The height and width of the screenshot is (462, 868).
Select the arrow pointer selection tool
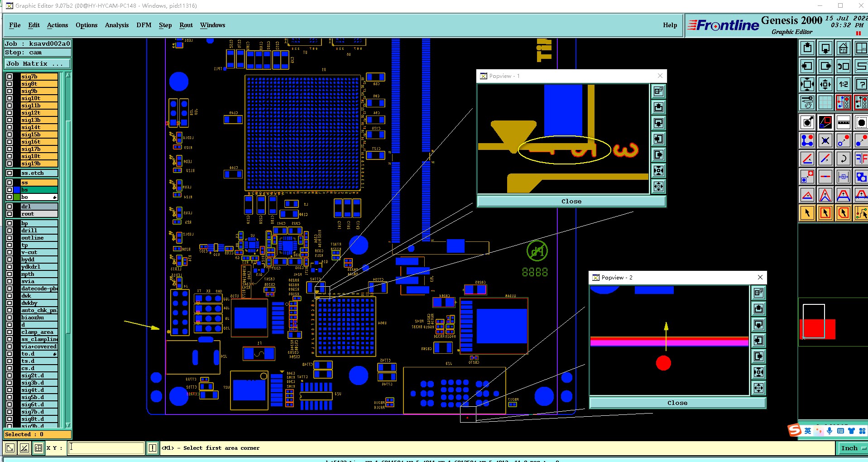click(x=807, y=213)
